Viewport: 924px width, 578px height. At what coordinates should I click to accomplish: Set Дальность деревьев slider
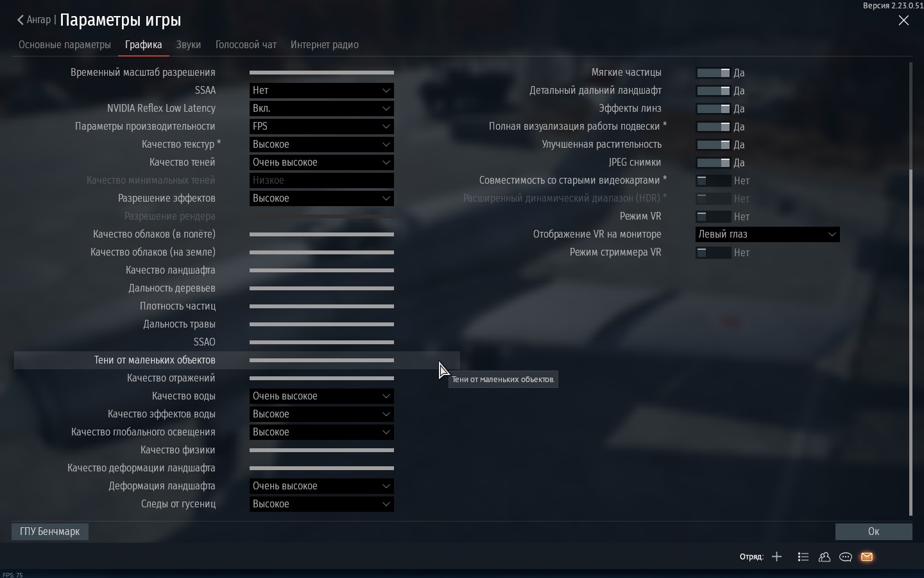tap(321, 288)
